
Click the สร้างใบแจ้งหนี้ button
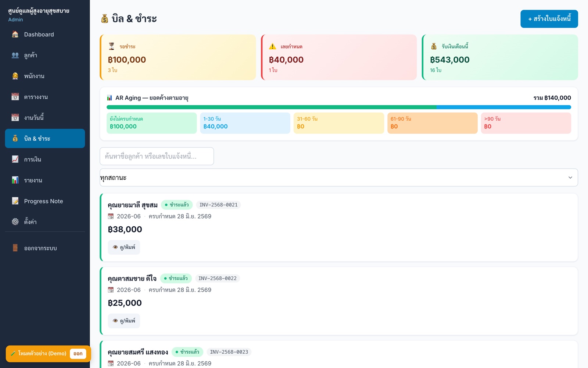pyautogui.click(x=549, y=19)
